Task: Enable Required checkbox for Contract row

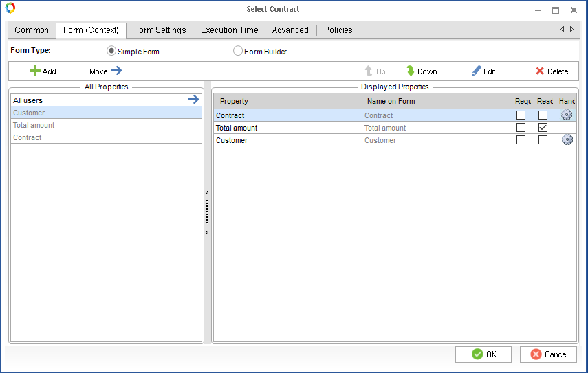Action: (521, 115)
